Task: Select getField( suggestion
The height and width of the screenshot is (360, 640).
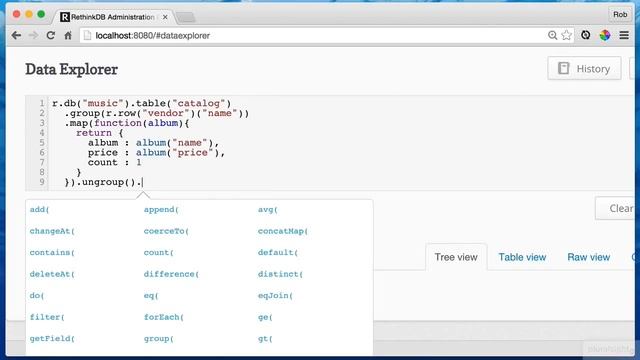Action: tap(52, 339)
